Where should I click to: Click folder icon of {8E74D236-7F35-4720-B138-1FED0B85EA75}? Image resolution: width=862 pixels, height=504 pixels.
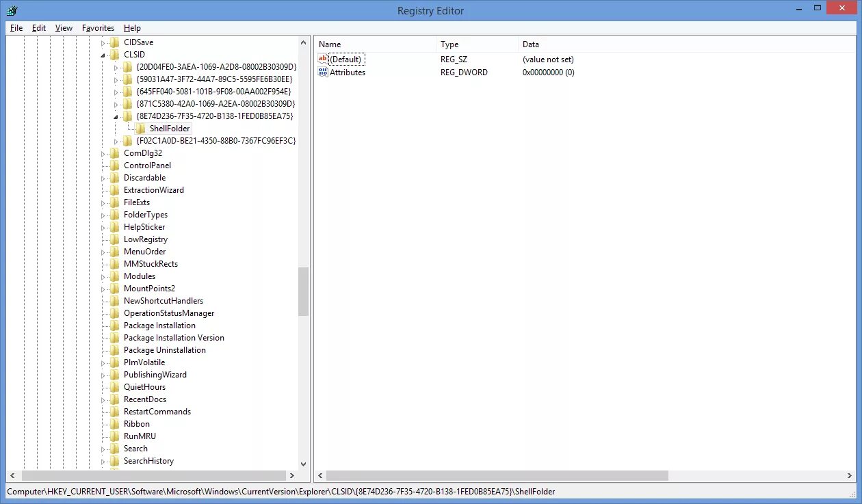127,116
